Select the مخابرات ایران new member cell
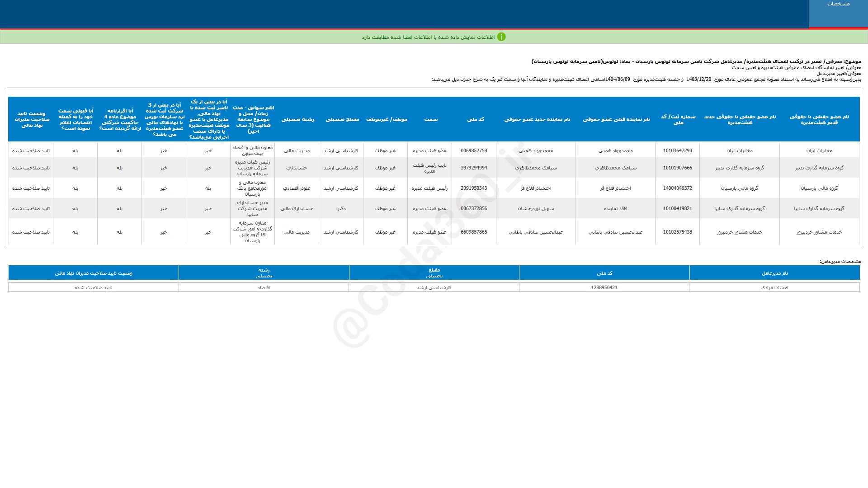Viewport: 868px width, 488px height. 739,151
